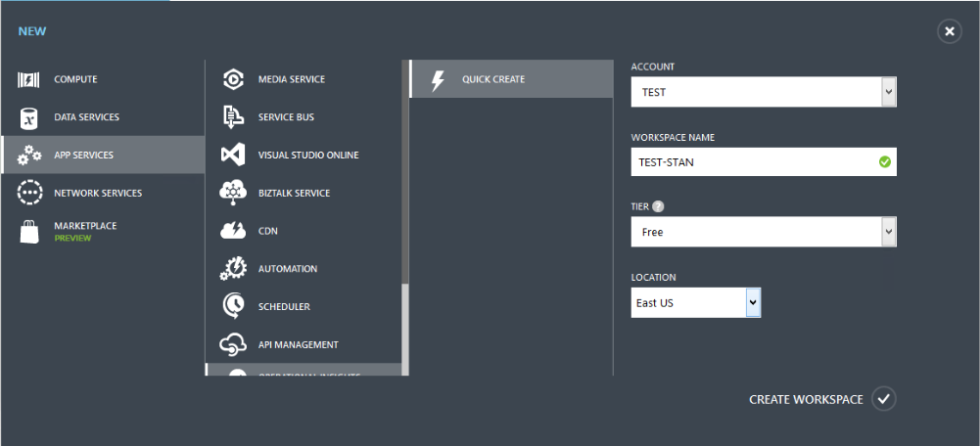
Task: Click the Visual Studio Online icon
Action: pyautogui.click(x=233, y=156)
